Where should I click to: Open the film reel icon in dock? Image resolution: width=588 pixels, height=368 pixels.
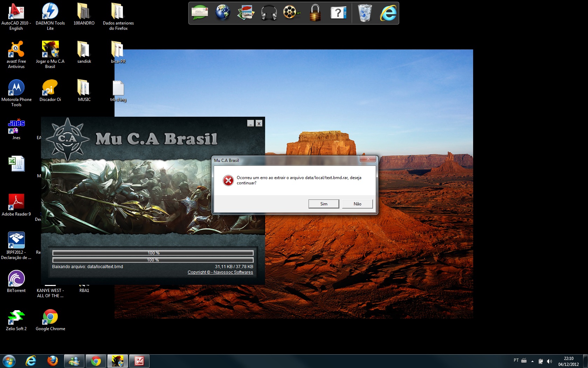(x=291, y=13)
